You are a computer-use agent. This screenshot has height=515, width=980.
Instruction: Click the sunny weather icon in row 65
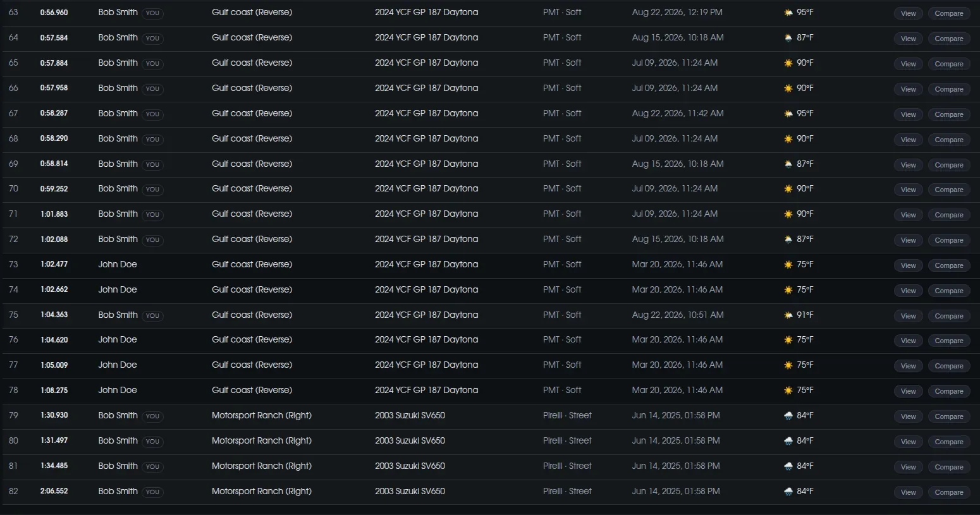(788, 63)
